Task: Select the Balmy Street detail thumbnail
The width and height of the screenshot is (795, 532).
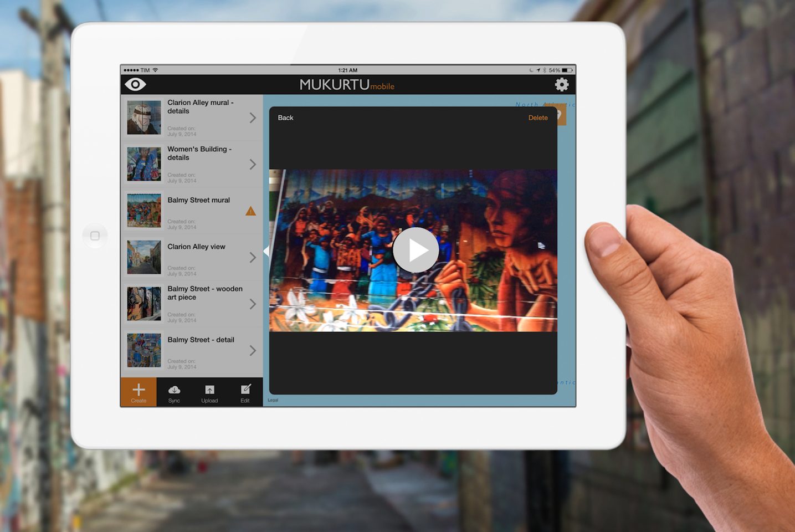Action: point(144,350)
